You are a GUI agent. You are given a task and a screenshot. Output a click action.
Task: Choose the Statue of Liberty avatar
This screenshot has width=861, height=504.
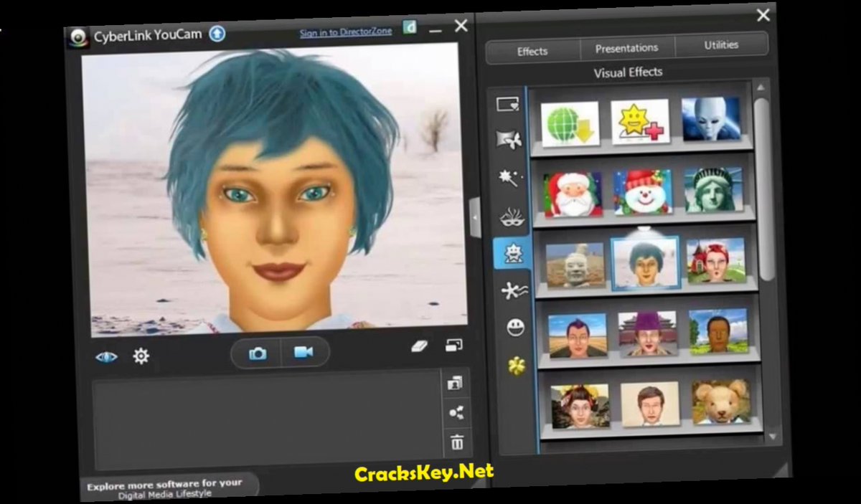pyautogui.click(x=712, y=189)
